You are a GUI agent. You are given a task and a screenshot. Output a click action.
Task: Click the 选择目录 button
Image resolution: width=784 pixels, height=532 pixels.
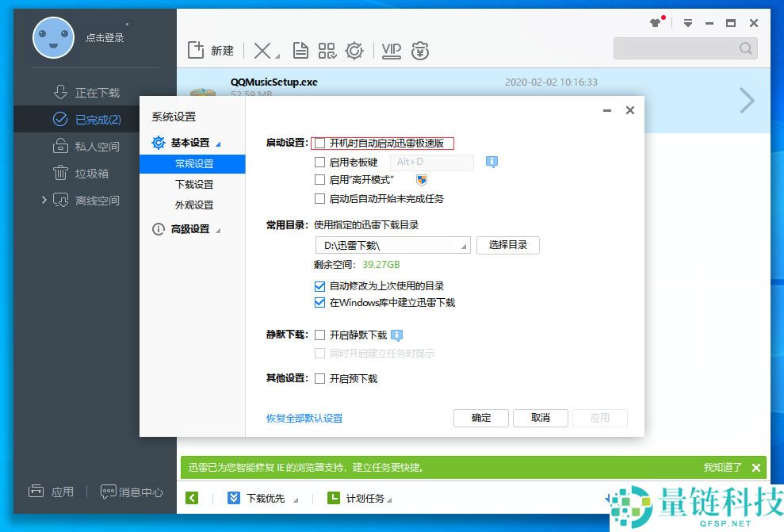[508, 245]
